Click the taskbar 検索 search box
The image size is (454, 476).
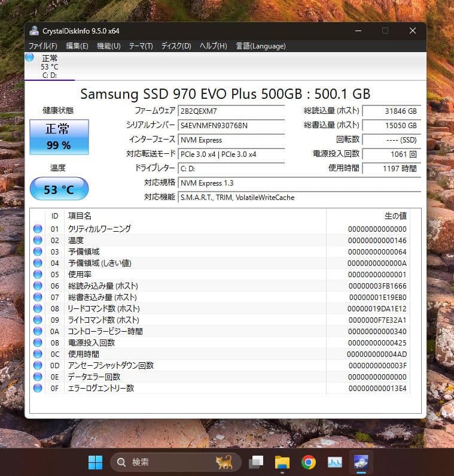coord(176,462)
